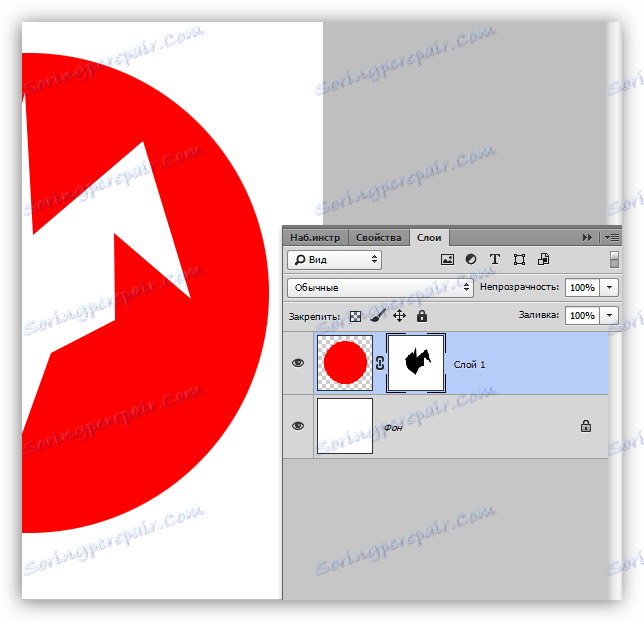The image size is (644, 622).
Task: Filter for shape layers icon
Action: (x=519, y=259)
